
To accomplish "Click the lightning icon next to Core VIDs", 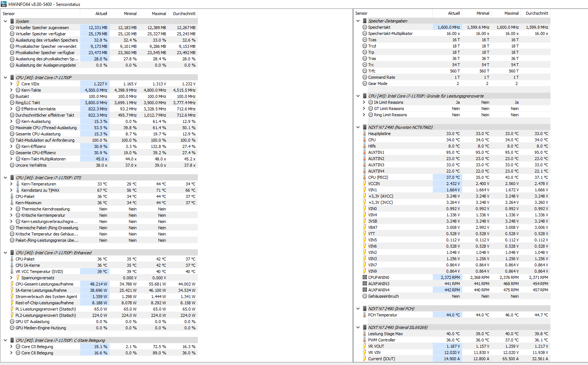I will tap(18, 84).
